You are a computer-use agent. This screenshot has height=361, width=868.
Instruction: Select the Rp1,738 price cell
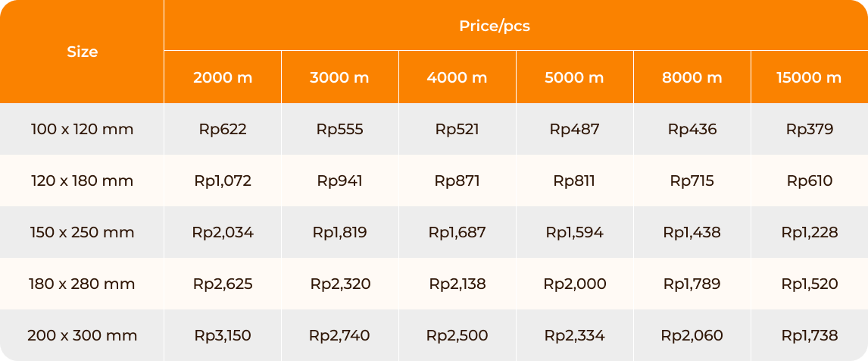coord(810,335)
